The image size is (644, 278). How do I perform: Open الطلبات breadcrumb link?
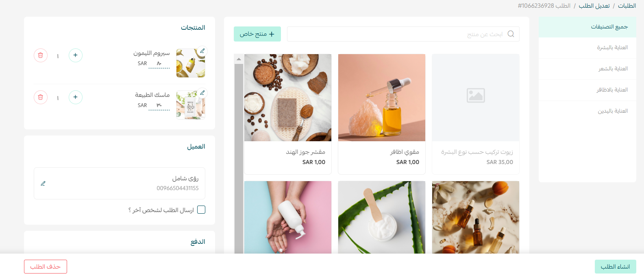click(627, 6)
